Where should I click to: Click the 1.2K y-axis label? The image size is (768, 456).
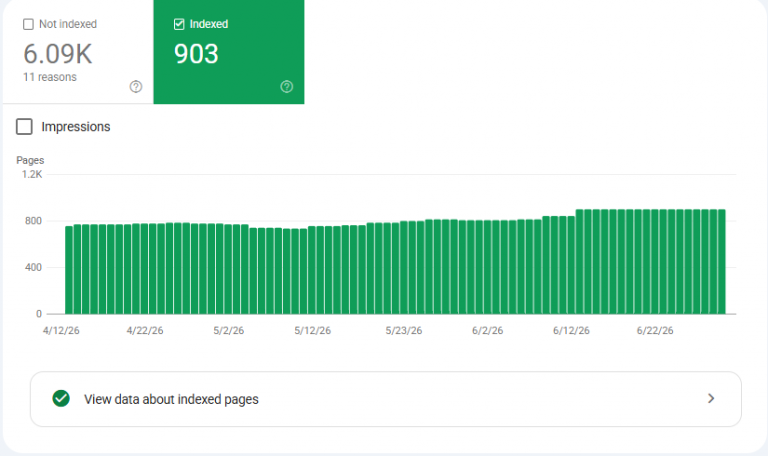[32, 174]
